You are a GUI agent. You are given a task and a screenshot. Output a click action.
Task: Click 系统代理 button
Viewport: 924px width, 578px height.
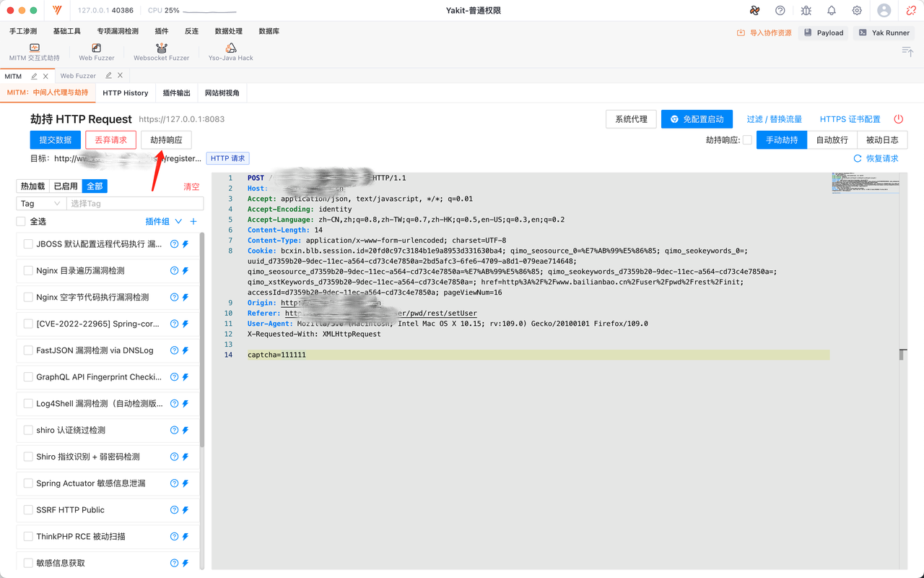(631, 119)
